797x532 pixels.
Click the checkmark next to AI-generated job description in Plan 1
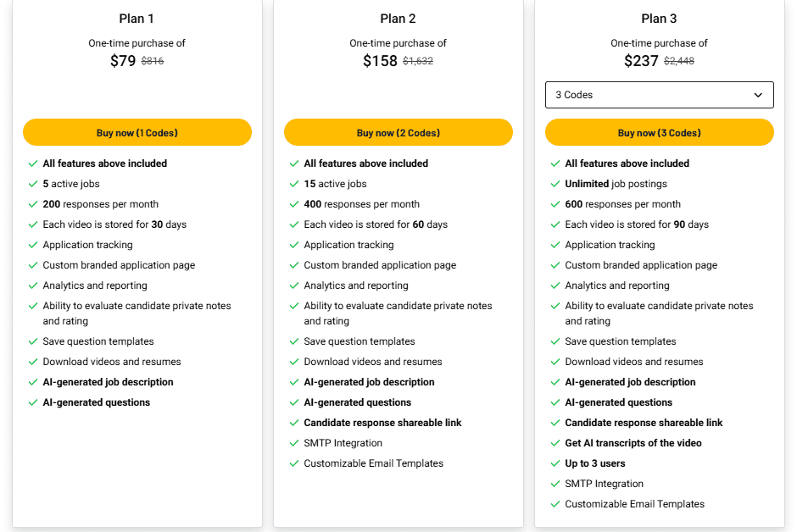point(32,382)
